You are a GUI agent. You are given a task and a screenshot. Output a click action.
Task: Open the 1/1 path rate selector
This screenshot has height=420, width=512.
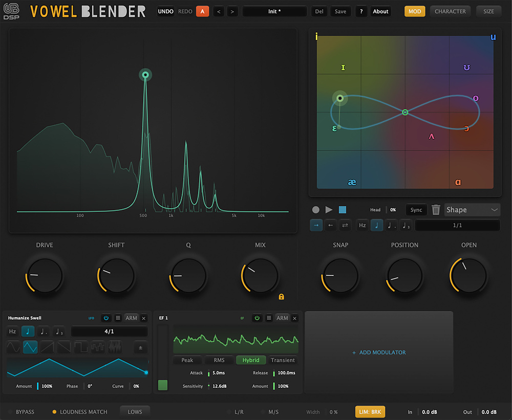pyautogui.click(x=457, y=225)
